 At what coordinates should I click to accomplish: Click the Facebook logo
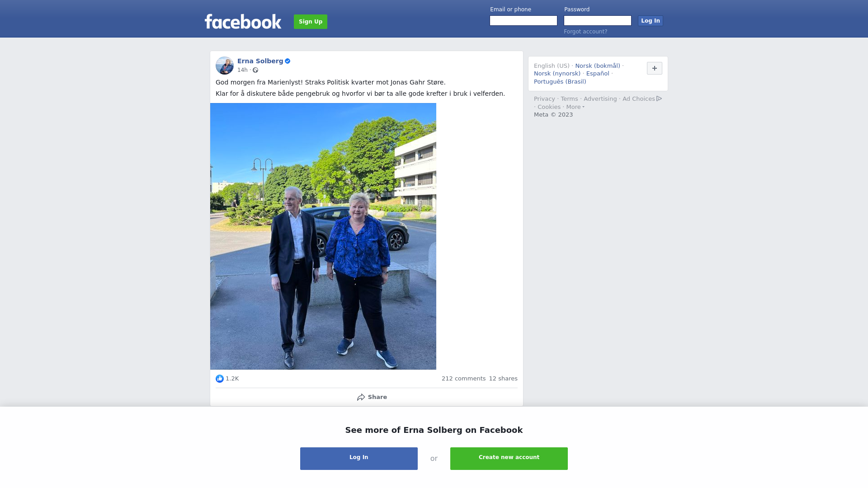[x=243, y=21]
